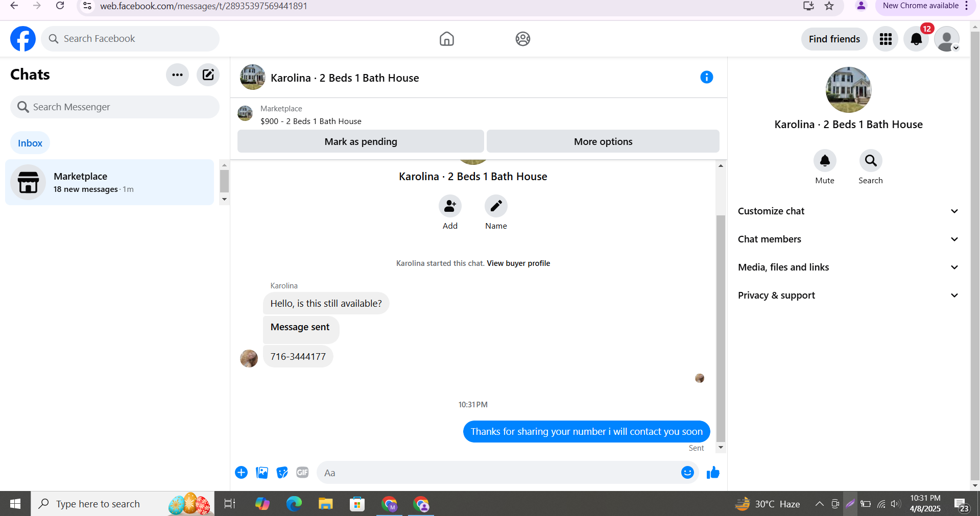980x516 pixels.
Task: Click the chat list scrollbar up arrow
Action: (x=224, y=165)
